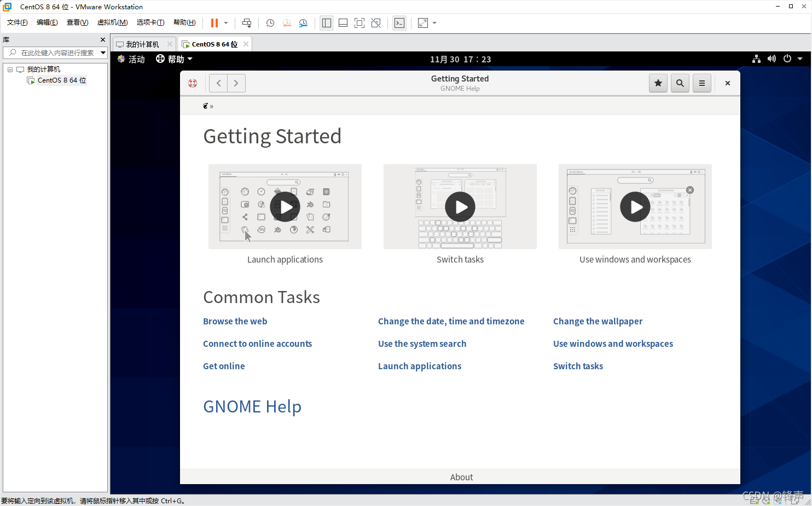
Task: Open the power options dropdown beside the pause button
Action: 226,23
